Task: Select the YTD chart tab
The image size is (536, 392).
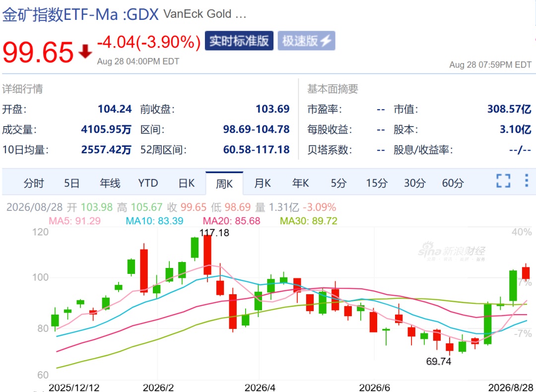Action: (148, 183)
